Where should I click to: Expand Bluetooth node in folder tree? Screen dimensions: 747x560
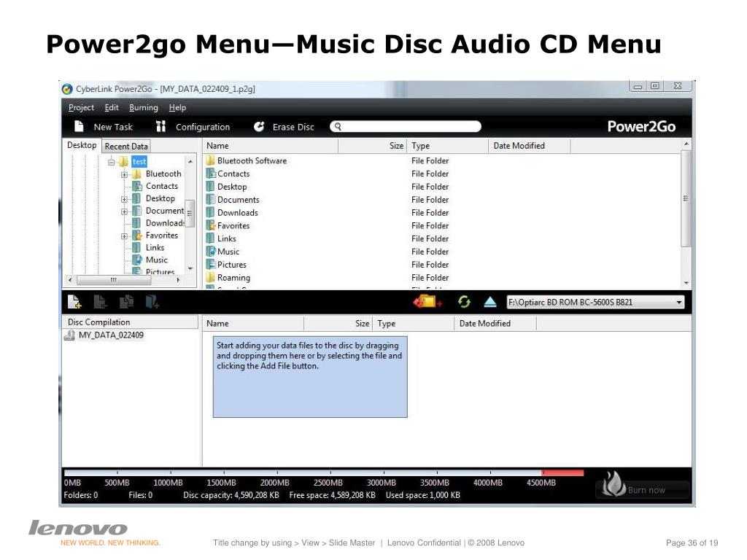(x=124, y=174)
